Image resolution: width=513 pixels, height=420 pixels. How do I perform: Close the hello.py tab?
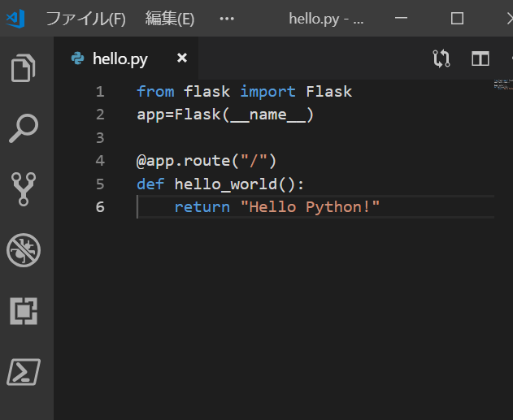[182, 58]
